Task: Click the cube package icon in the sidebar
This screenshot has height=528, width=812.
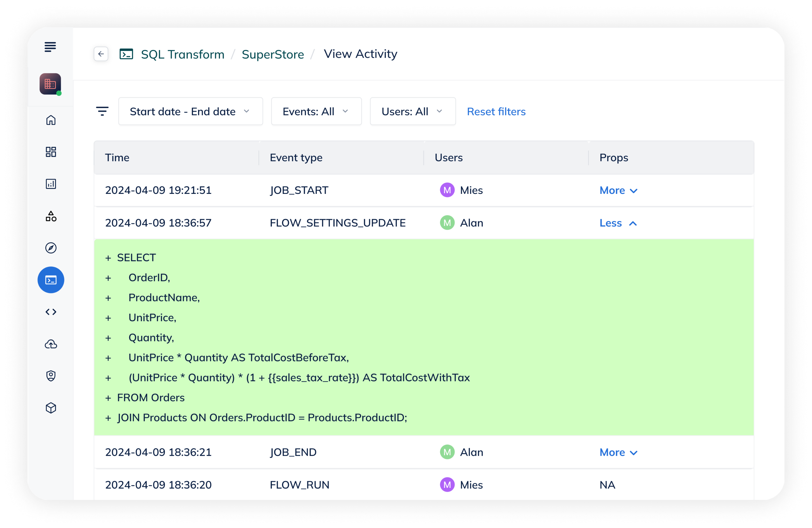Action: 51,408
